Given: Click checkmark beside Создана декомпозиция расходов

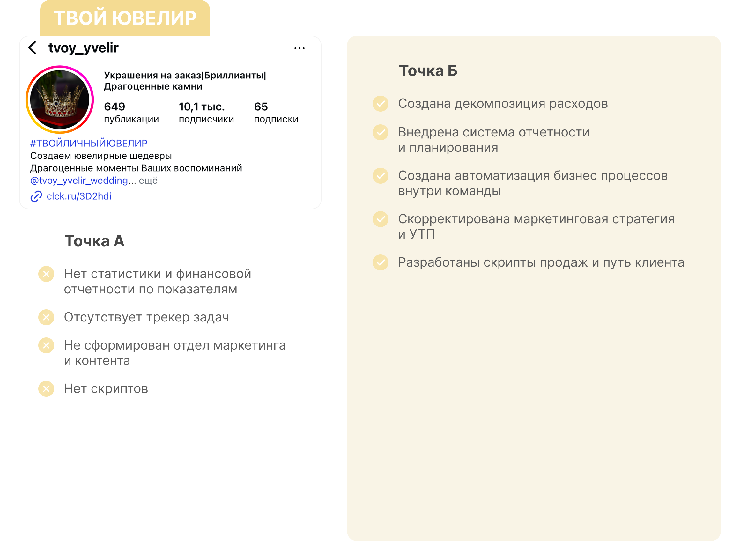Looking at the screenshot, I should [x=381, y=104].
